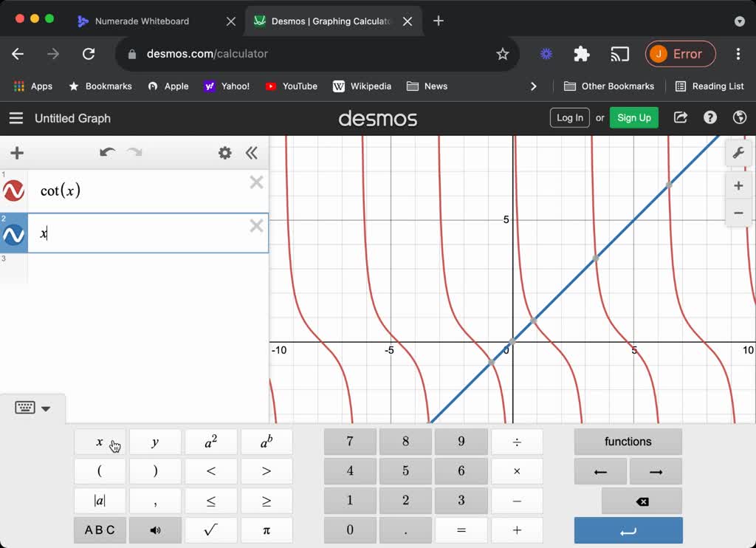Close the Numerade Whiteboard tab
This screenshot has width=756, height=548.
pyautogui.click(x=231, y=21)
